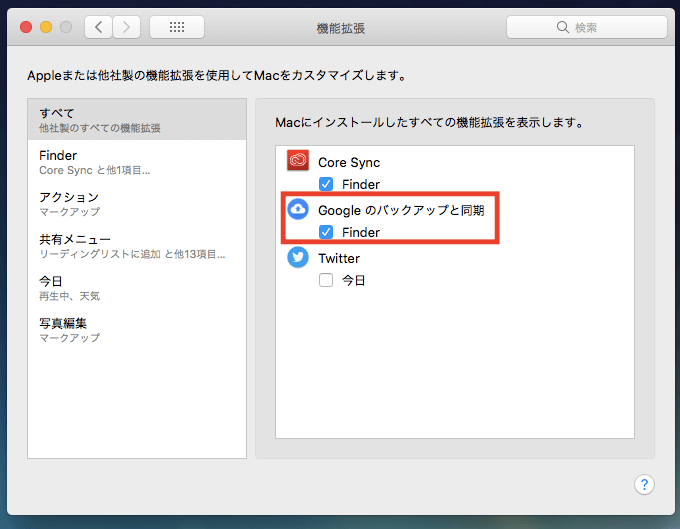Click '再生中、天気' subtitle text
The width and height of the screenshot is (680, 529).
click(x=69, y=296)
